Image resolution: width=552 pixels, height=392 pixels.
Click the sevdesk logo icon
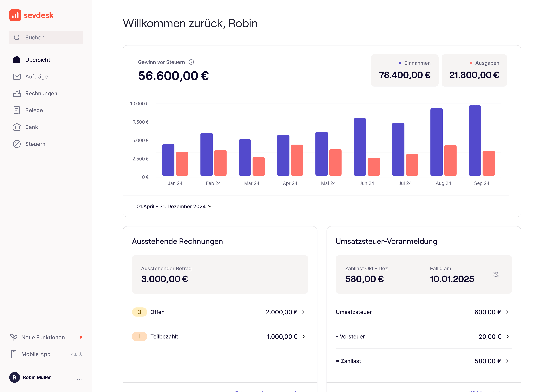click(x=15, y=15)
